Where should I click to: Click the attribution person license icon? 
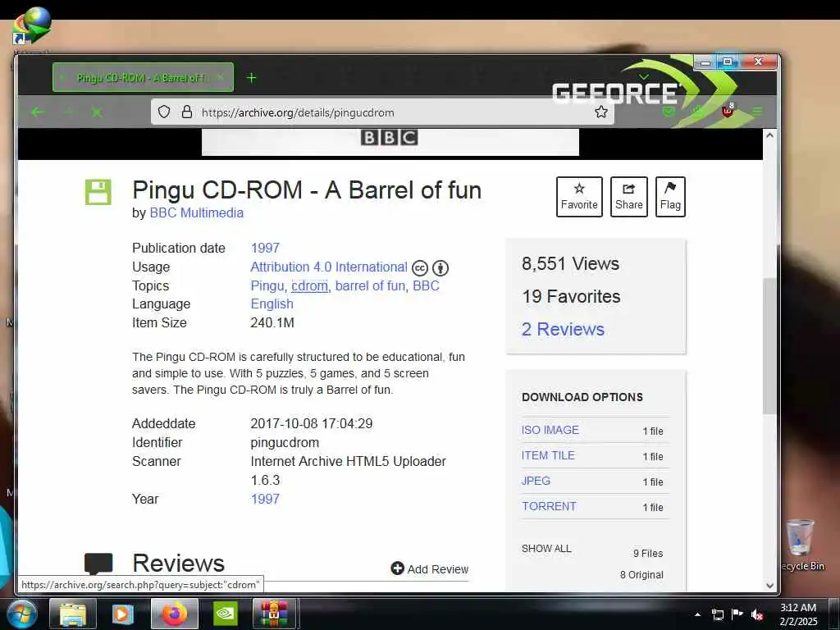441,268
